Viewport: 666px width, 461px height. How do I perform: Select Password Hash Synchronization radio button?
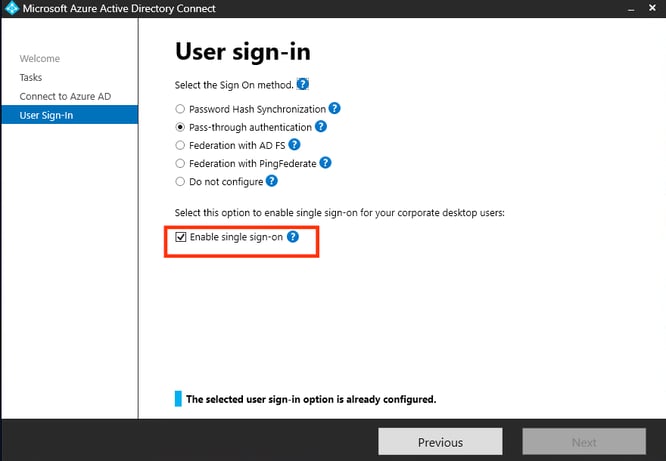pos(180,109)
